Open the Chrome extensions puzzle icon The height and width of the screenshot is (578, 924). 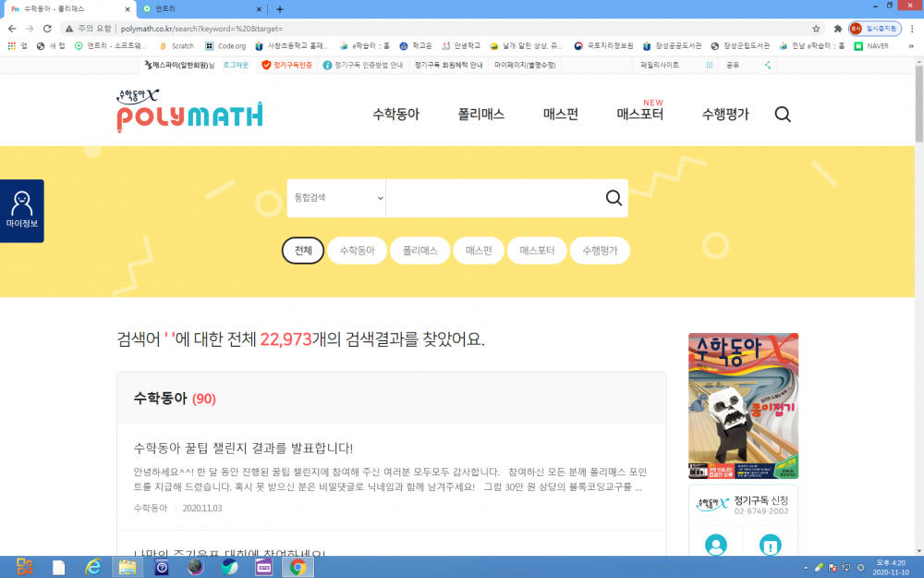(837, 29)
